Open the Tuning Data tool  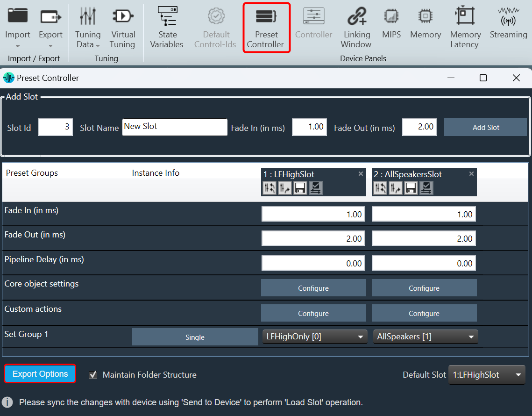(87, 27)
